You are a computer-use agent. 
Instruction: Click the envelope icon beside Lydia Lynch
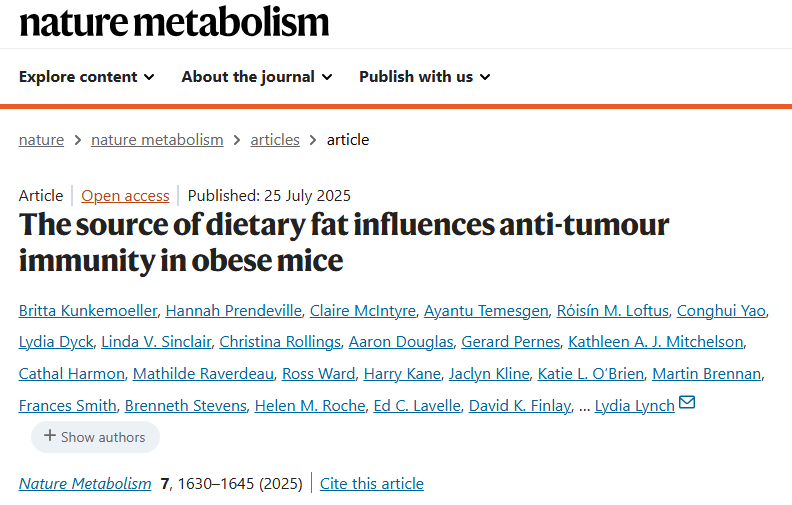pos(687,404)
